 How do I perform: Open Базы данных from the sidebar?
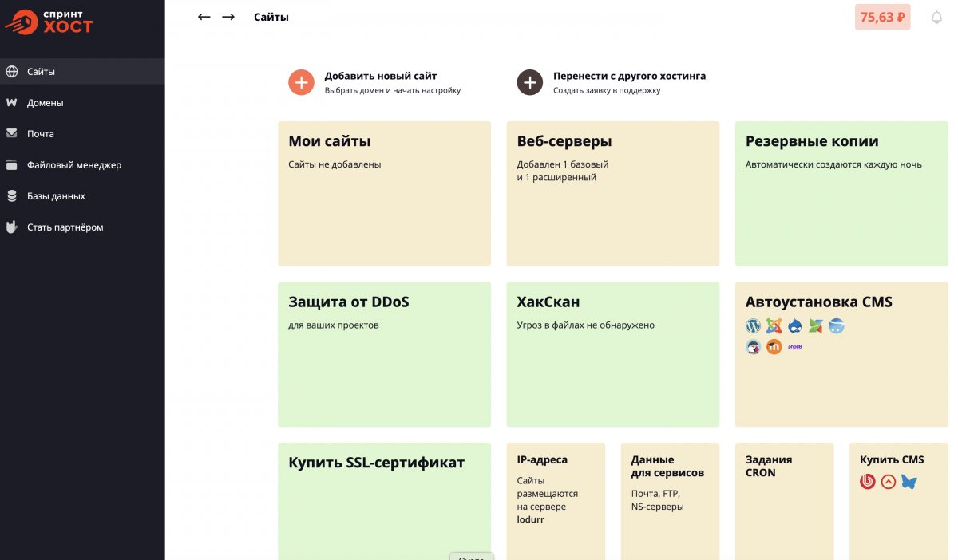(x=56, y=196)
